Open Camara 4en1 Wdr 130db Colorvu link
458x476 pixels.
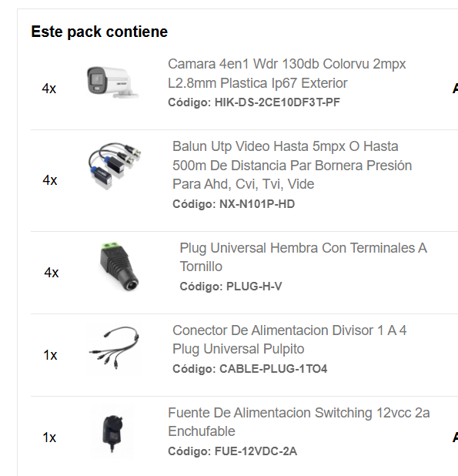[286, 73]
